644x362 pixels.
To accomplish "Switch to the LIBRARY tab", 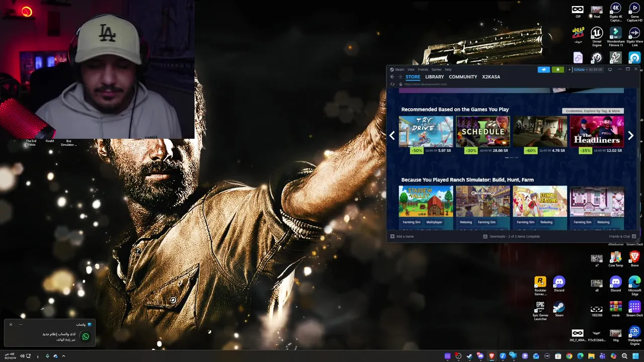I will (434, 77).
